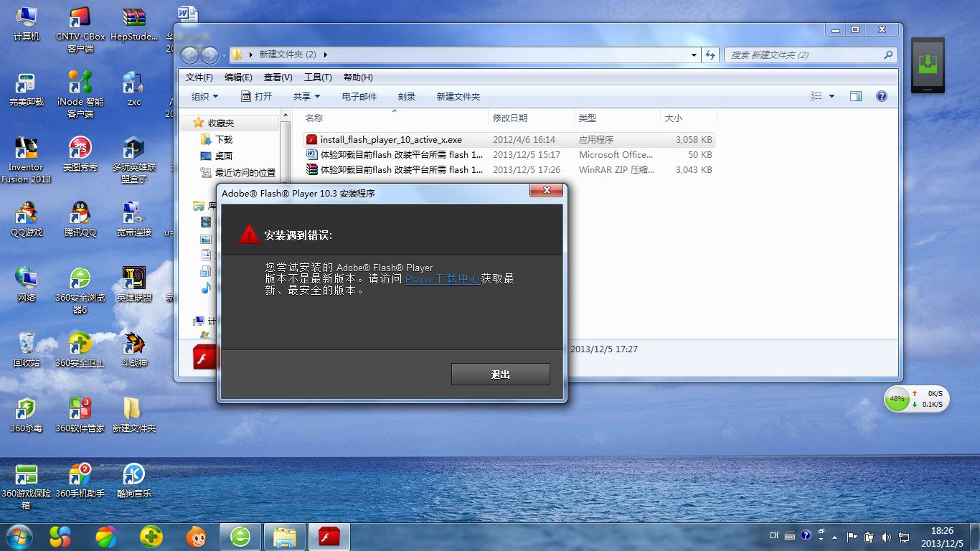980x551 pixels.
Task: Sort by 大小 column header
Action: [689, 118]
